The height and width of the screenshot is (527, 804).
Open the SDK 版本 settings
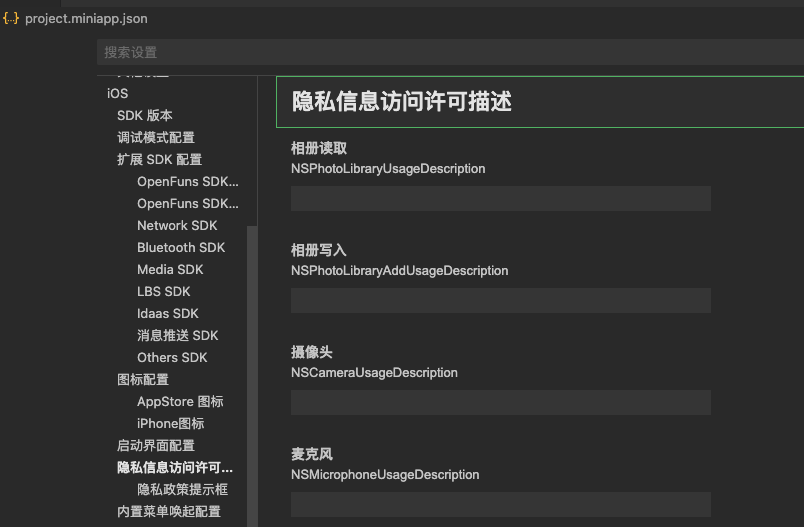tap(145, 115)
